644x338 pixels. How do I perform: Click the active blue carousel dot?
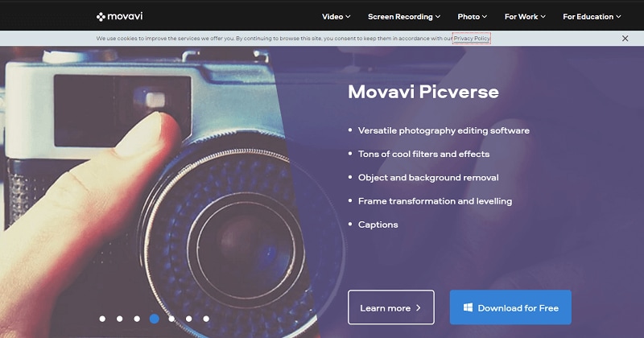155,319
